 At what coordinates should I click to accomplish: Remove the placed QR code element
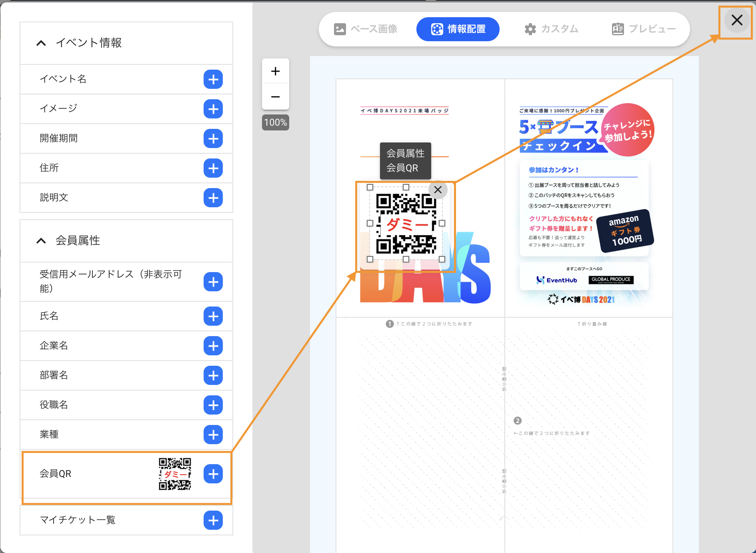438,190
